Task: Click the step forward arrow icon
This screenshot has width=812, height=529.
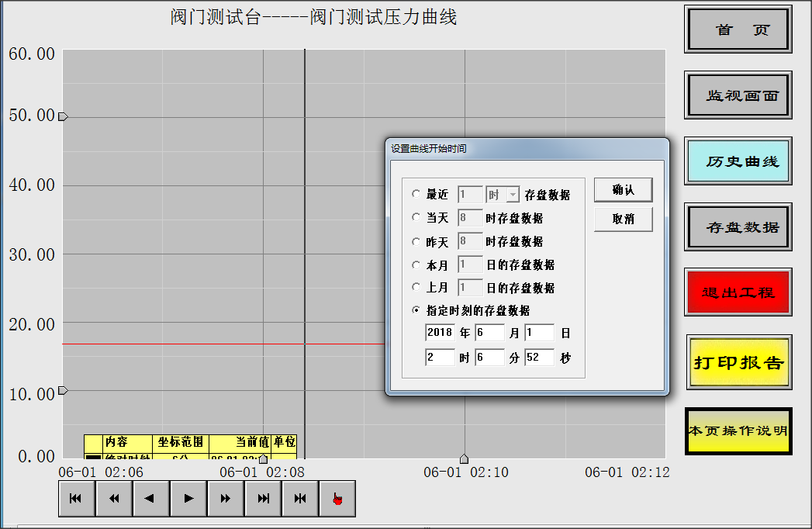Action: tap(188, 498)
